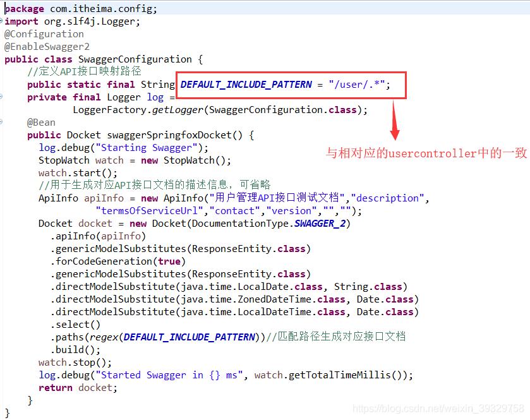Click the "Started Swagger in {} ms" string
The width and height of the screenshot is (530, 420).
(169, 375)
